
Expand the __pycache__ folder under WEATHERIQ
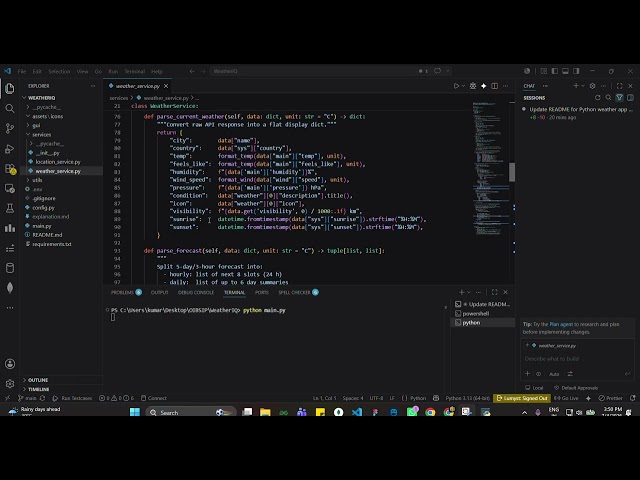[x=46, y=107]
